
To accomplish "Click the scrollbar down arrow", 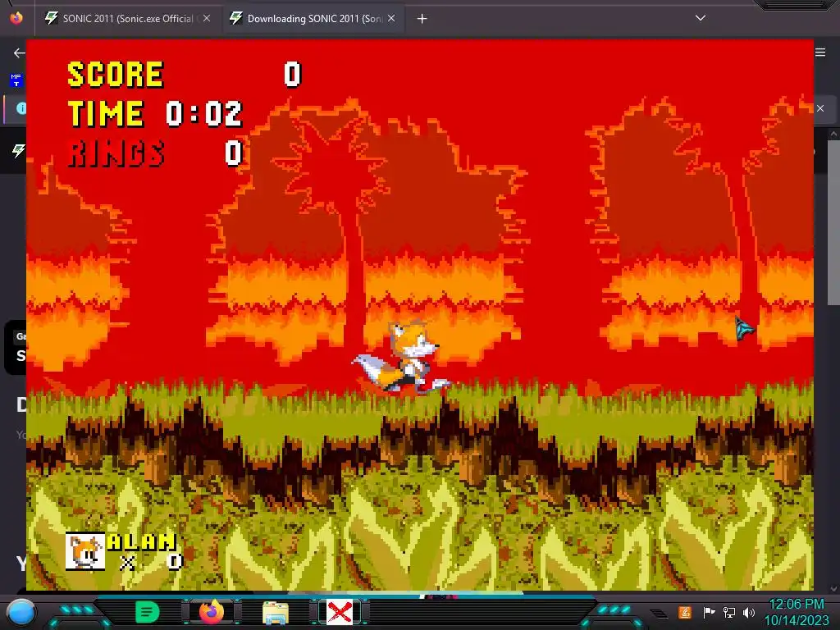I will 833,588.
